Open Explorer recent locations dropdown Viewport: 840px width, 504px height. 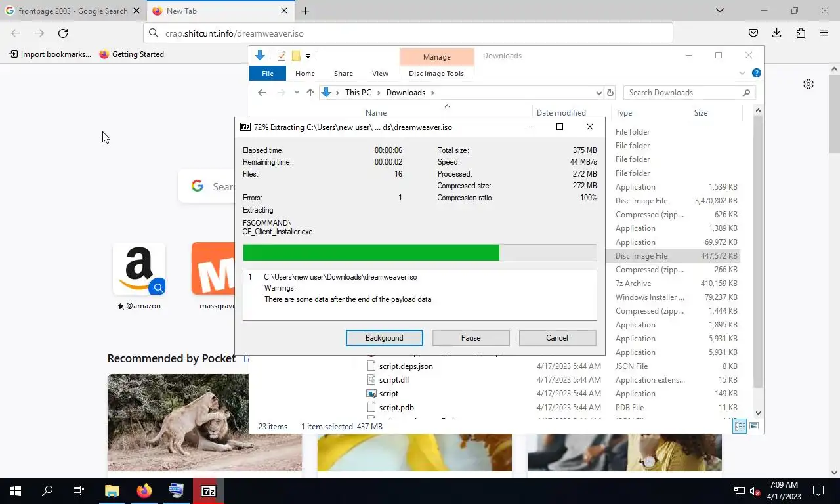click(x=297, y=93)
